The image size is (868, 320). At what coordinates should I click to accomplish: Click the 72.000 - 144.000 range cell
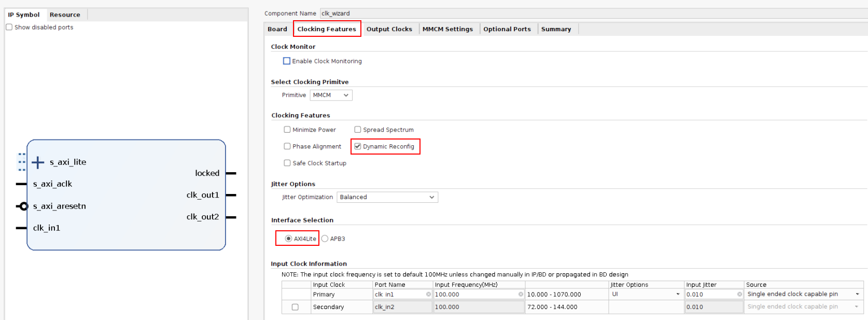(x=567, y=307)
